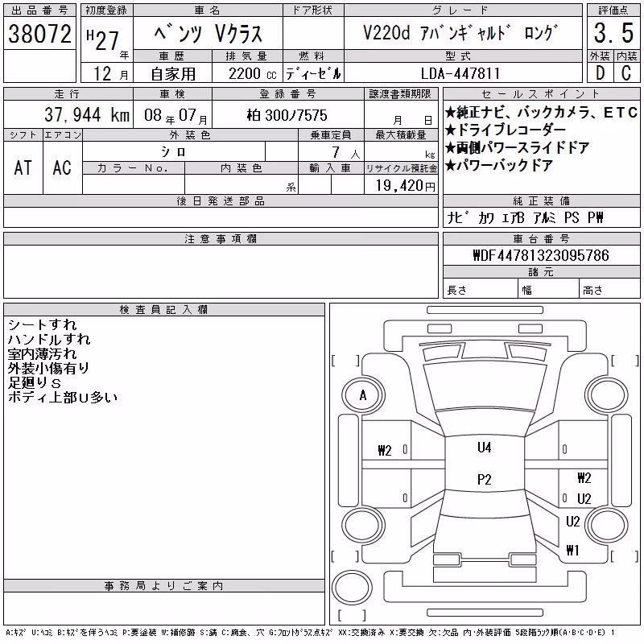644x644 pixels.
Task: Click the 高さ height field
Action: [x=609, y=290]
